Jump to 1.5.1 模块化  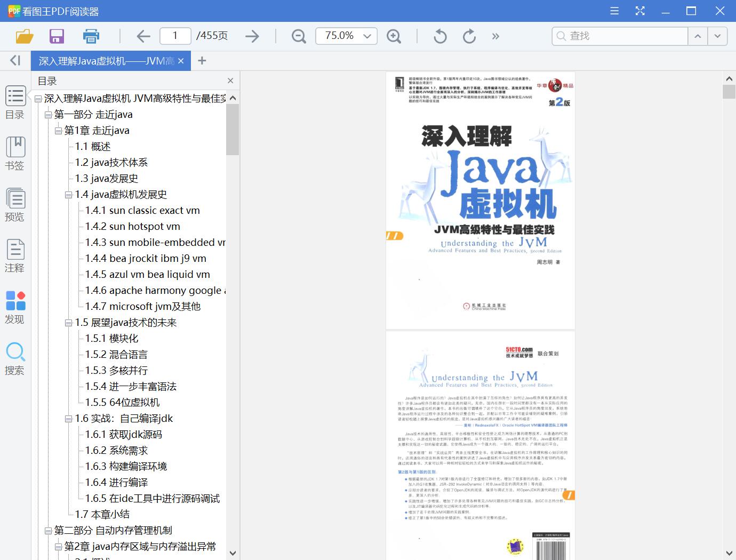pos(112,338)
